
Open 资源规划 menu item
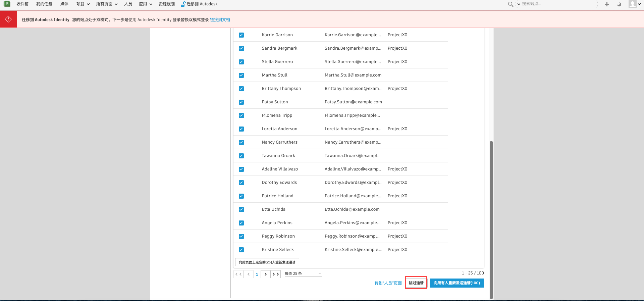167,4
